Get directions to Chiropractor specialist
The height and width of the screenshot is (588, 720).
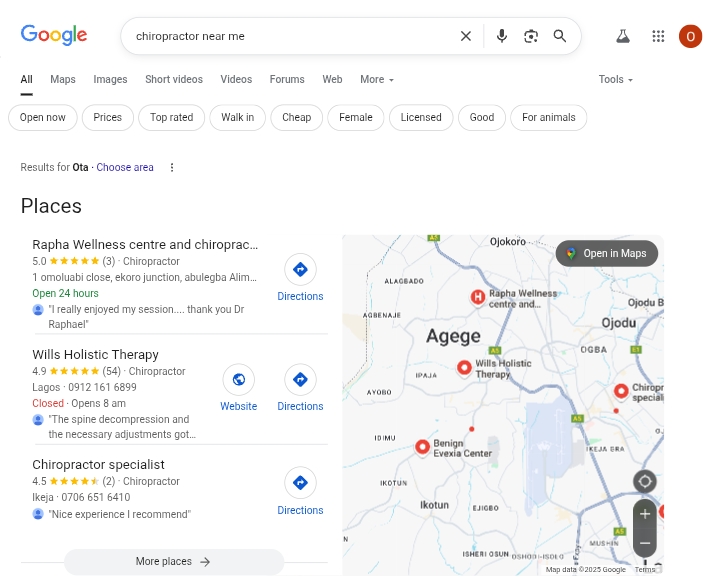300,492
